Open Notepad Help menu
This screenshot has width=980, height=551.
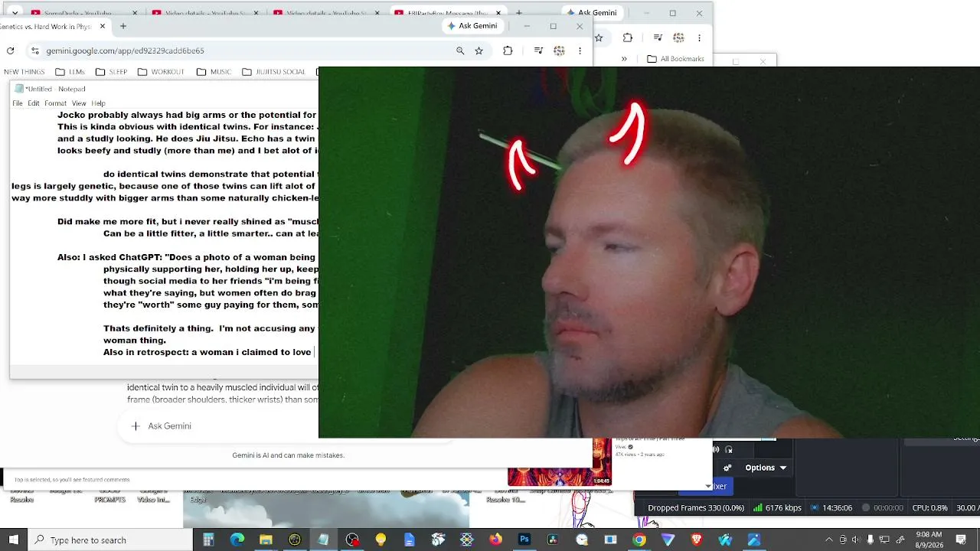tap(98, 103)
